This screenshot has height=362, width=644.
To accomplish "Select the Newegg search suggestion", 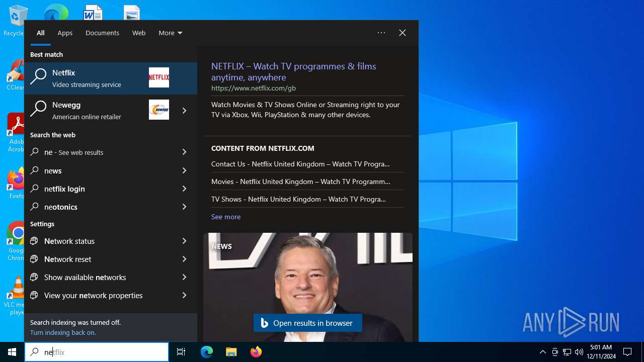I will pos(98,111).
